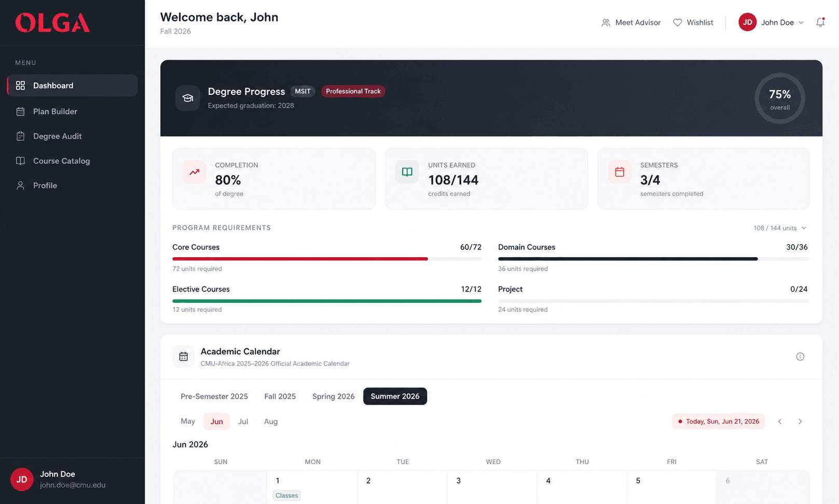Click the 108/144 credits earned value
839x504 pixels.
click(x=453, y=180)
